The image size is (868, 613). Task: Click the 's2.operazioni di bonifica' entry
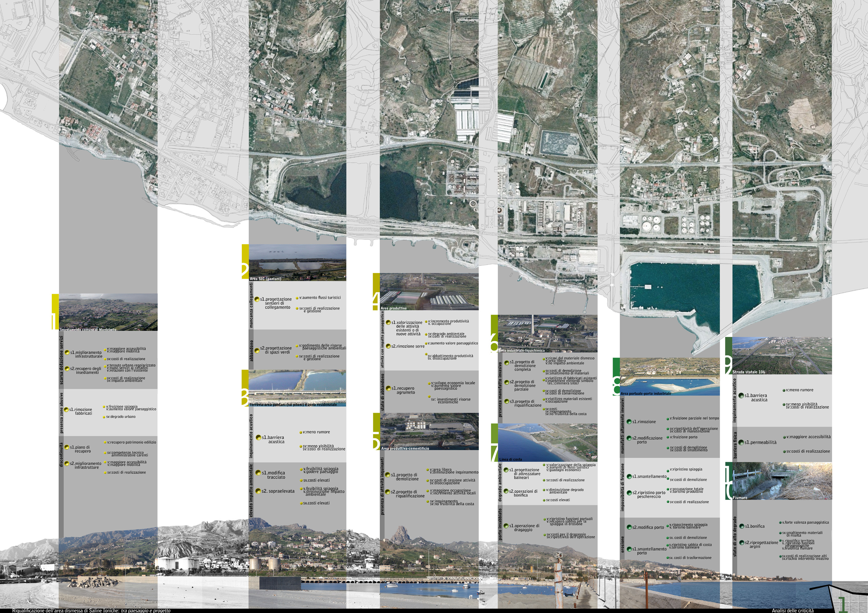pos(523,493)
